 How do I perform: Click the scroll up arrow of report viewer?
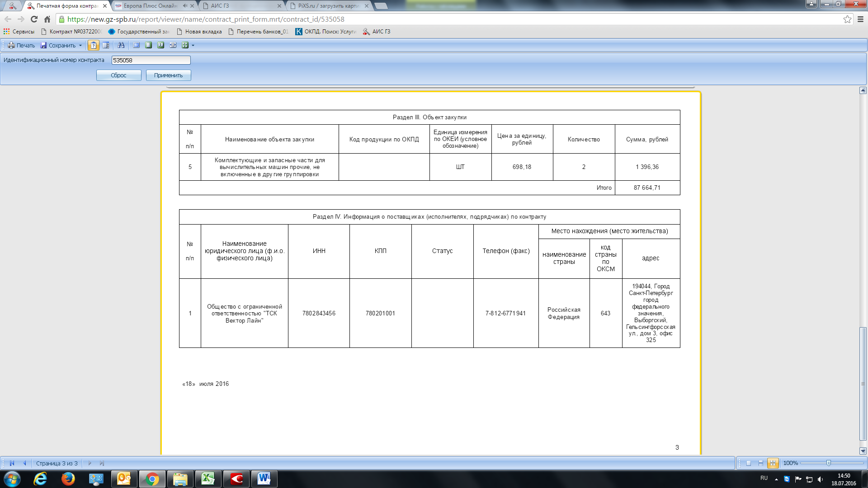tap(863, 90)
